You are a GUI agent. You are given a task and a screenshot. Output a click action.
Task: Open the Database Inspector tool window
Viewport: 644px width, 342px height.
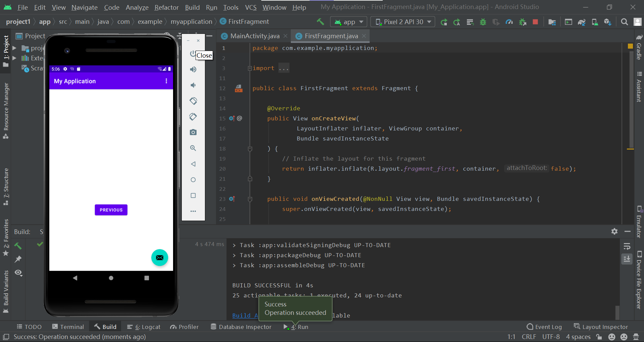click(x=241, y=327)
